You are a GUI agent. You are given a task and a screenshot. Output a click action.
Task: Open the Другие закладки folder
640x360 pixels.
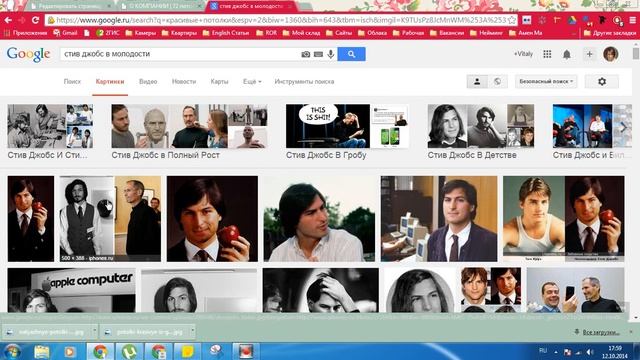pos(610,33)
